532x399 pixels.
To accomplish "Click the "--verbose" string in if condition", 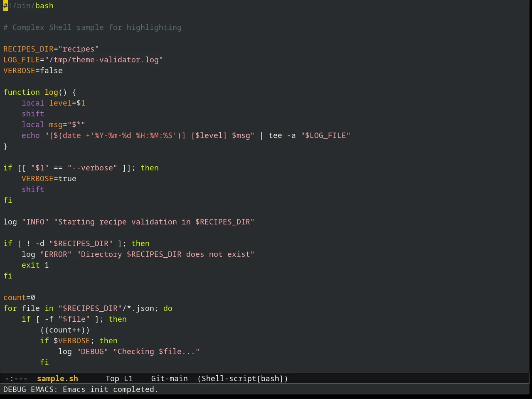I will click(92, 168).
